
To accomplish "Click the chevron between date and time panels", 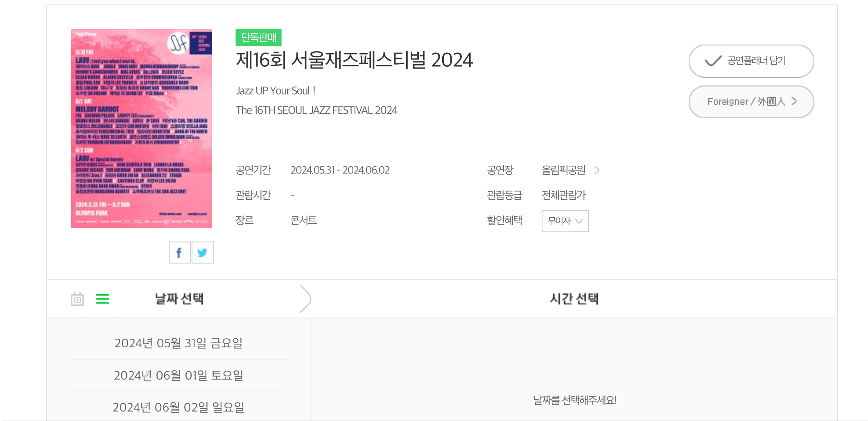I will coord(306,299).
